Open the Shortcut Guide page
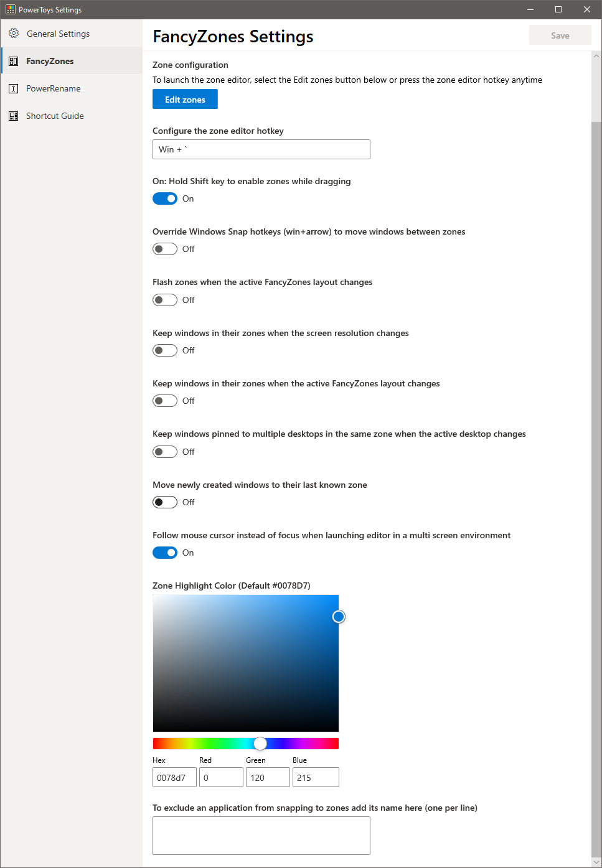The width and height of the screenshot is (602, 868). 55,116
